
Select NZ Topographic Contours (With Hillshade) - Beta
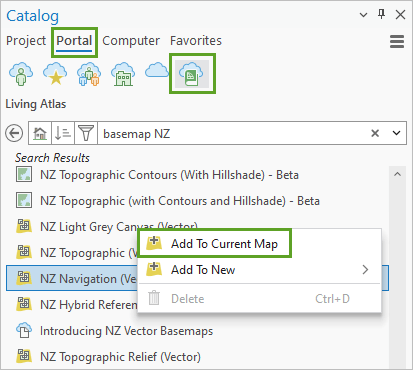point(169,175)
